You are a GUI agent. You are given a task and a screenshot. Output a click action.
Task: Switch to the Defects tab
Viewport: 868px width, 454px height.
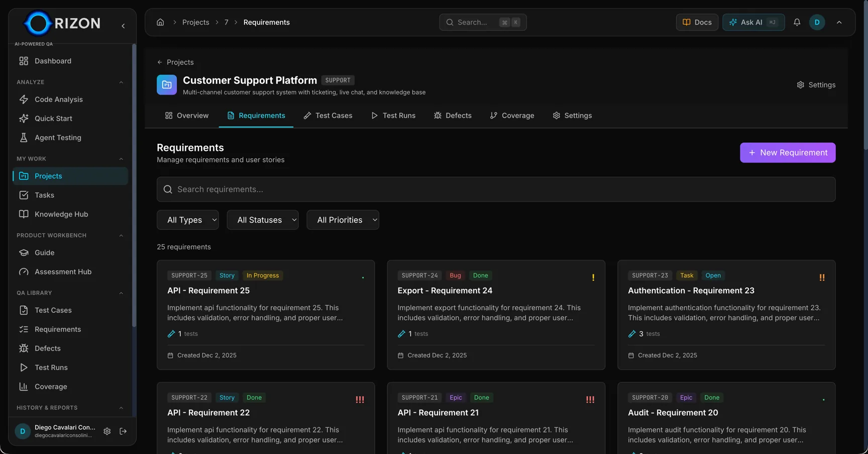453,116
